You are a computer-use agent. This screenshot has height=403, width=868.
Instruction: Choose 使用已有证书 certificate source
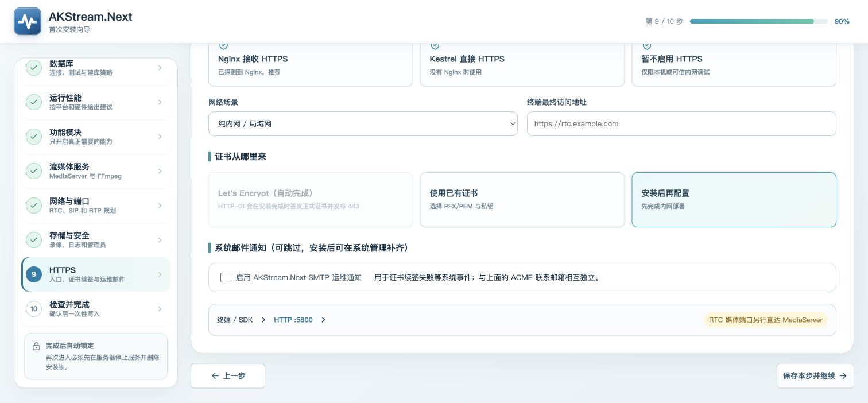(522, 200)
